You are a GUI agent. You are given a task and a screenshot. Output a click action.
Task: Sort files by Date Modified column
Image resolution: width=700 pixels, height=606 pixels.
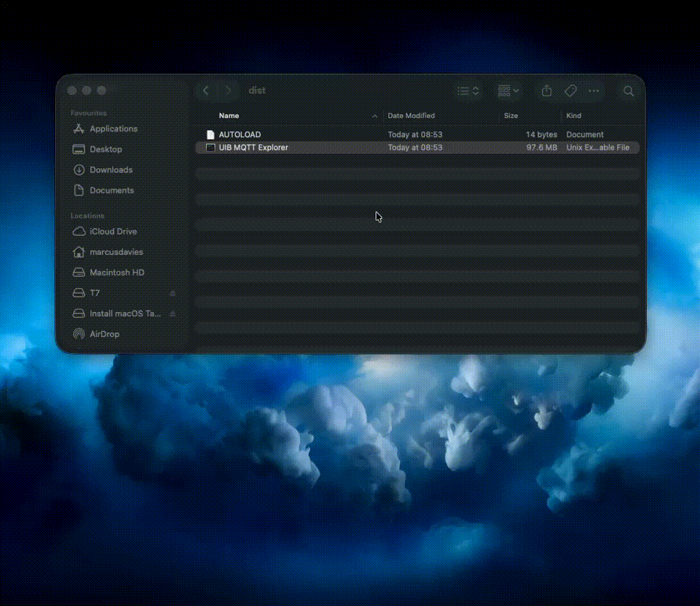pos(410,116)
